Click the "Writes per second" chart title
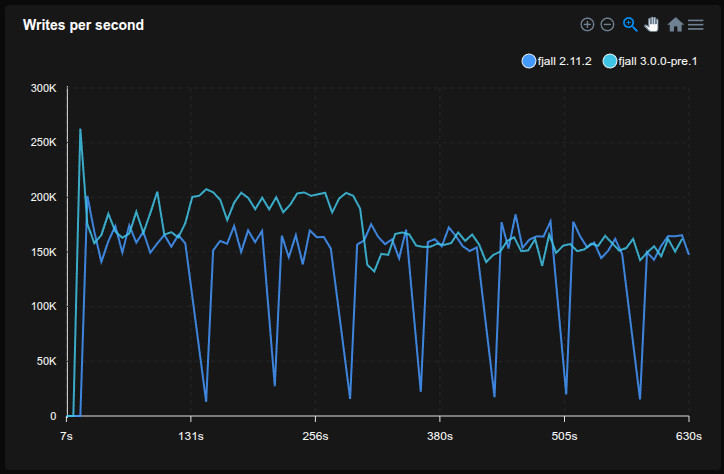724x474 pixels. [83, 25]
